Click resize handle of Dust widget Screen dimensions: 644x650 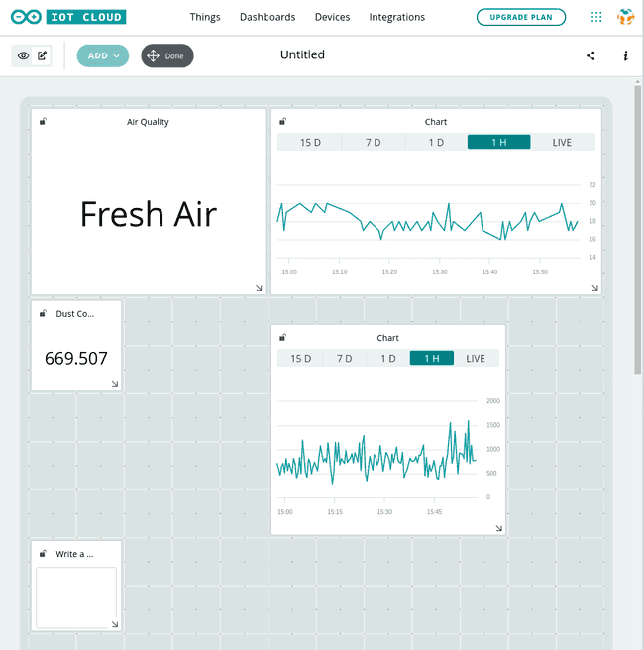click(x=115, y=384)
